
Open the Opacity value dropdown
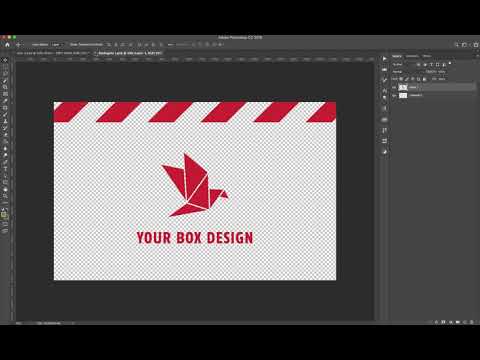pyautogui.click(x=442, y=72)
